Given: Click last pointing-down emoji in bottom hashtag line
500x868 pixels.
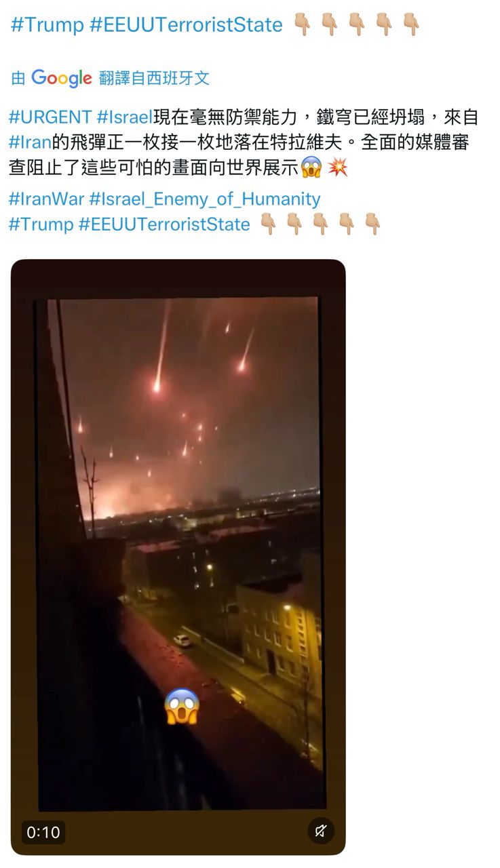Looking at the screenshot, I should (x=372, y=224).
